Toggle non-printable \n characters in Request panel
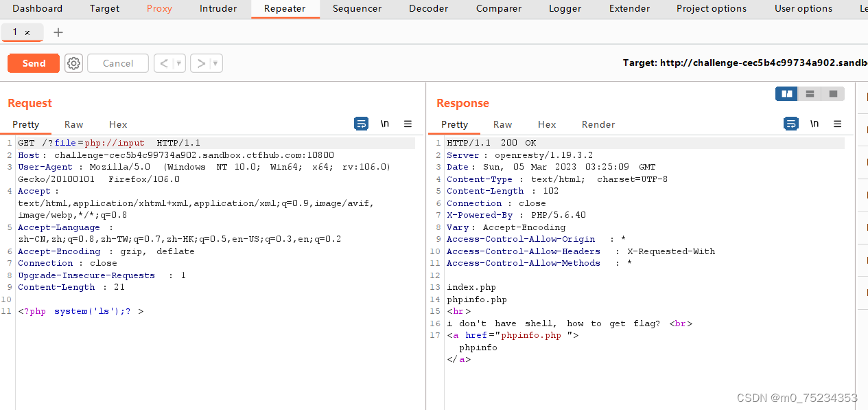 (385, 124)
